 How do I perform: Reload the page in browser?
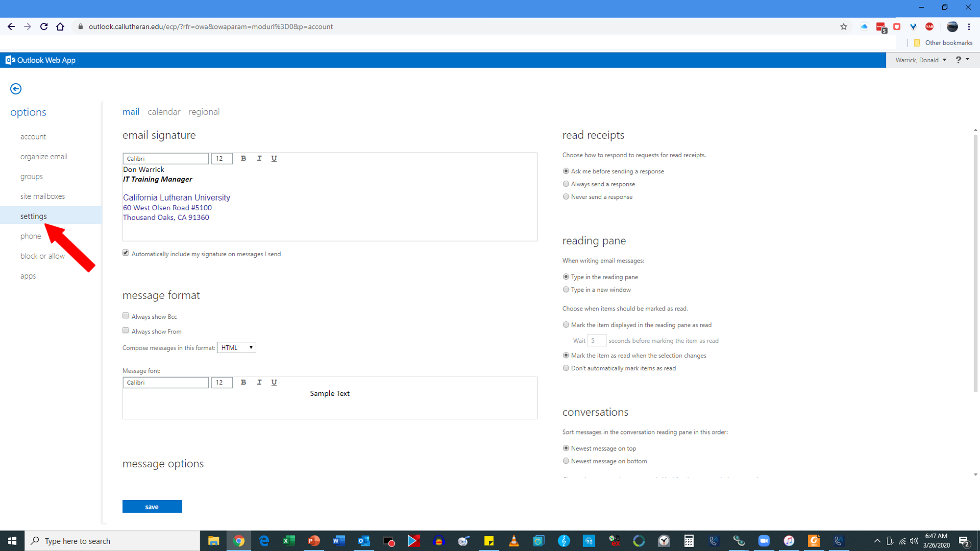click(x=44, y=27)
